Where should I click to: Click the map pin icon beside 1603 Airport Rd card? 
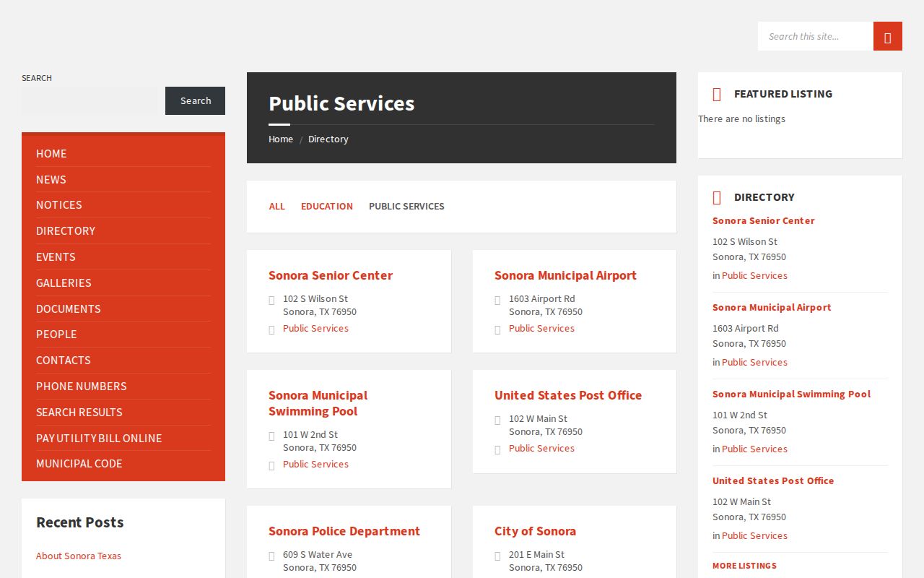coord(497,300)
